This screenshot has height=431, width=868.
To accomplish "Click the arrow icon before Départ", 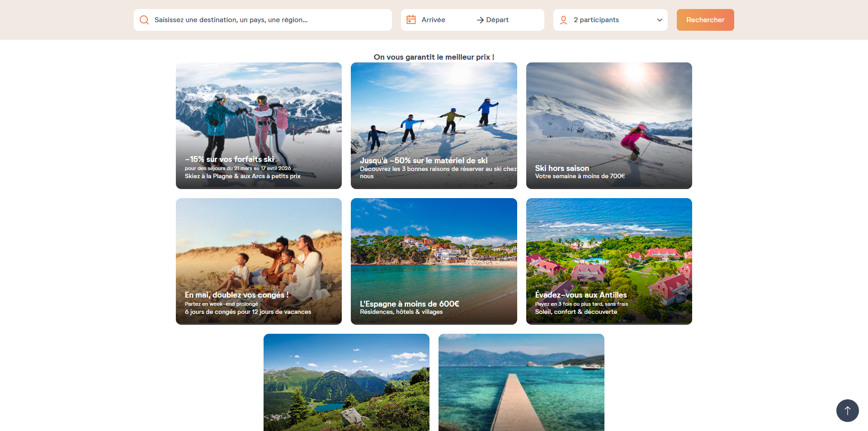I will click(x=480, y=20).
